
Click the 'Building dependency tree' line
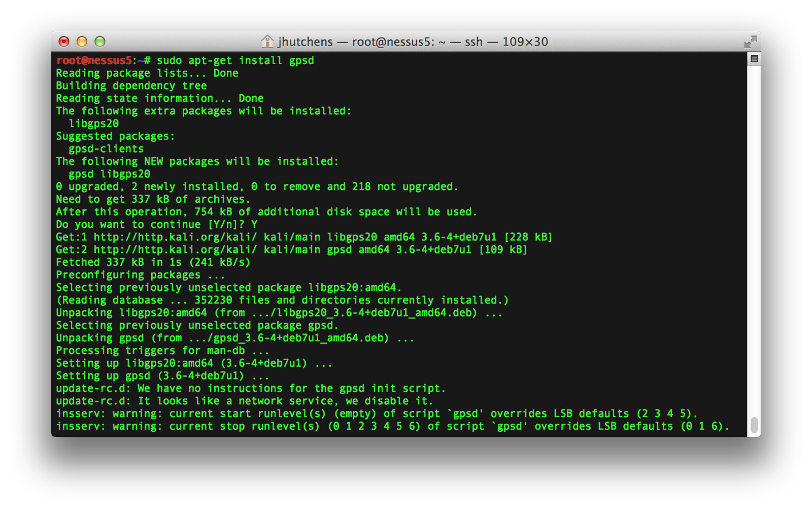coord(131,86)
